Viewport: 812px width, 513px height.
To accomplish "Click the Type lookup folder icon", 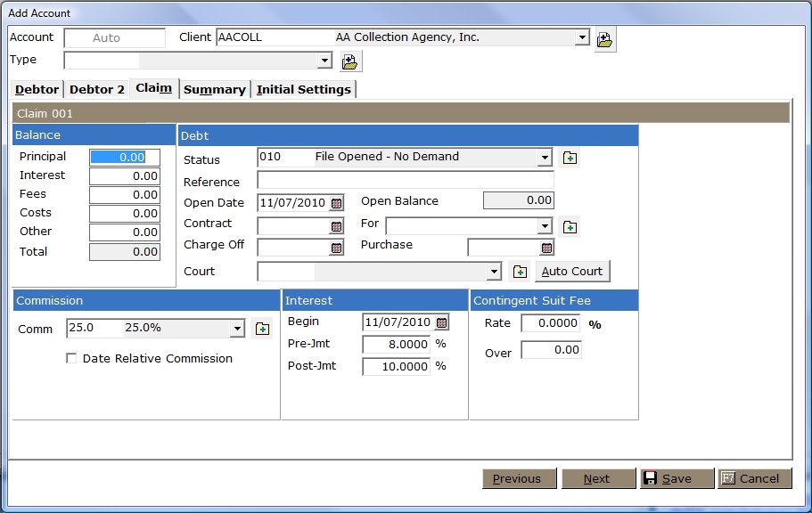I will (x=350, y=61).
